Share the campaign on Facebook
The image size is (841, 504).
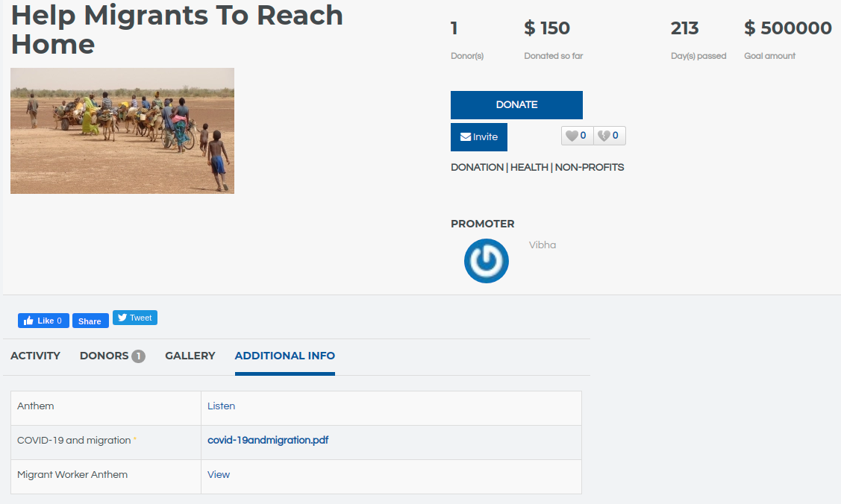pos(90,321)
